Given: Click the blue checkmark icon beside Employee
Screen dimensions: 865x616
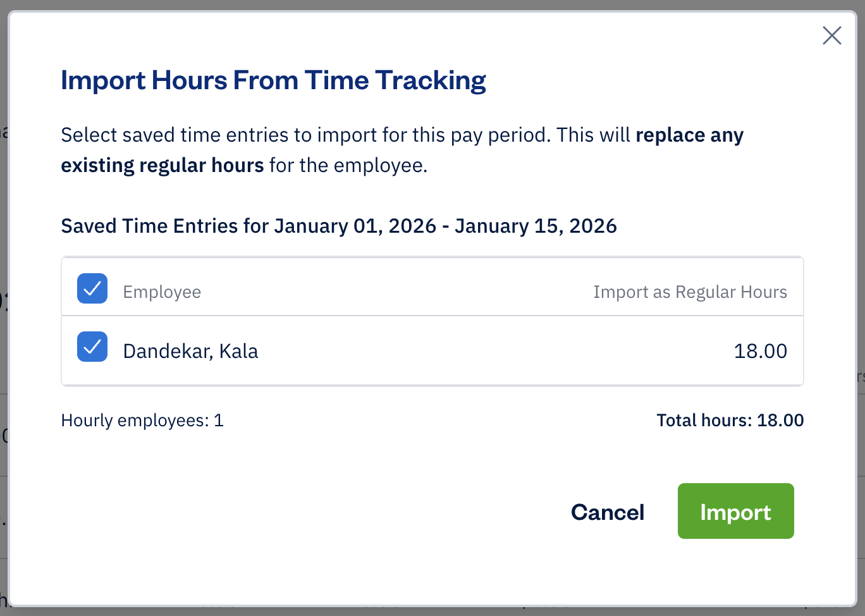Looking at the screenshot, I should 92,288.
